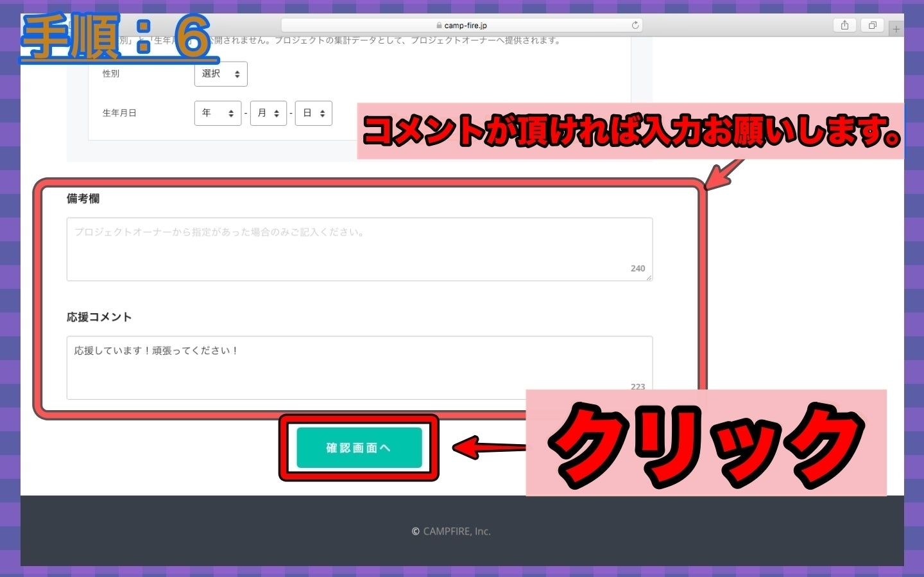The width and height of the screenshot is (924, 577).
Task: Click the lock icon beside camp-fire.jp
Action: [x=439, y=26]
